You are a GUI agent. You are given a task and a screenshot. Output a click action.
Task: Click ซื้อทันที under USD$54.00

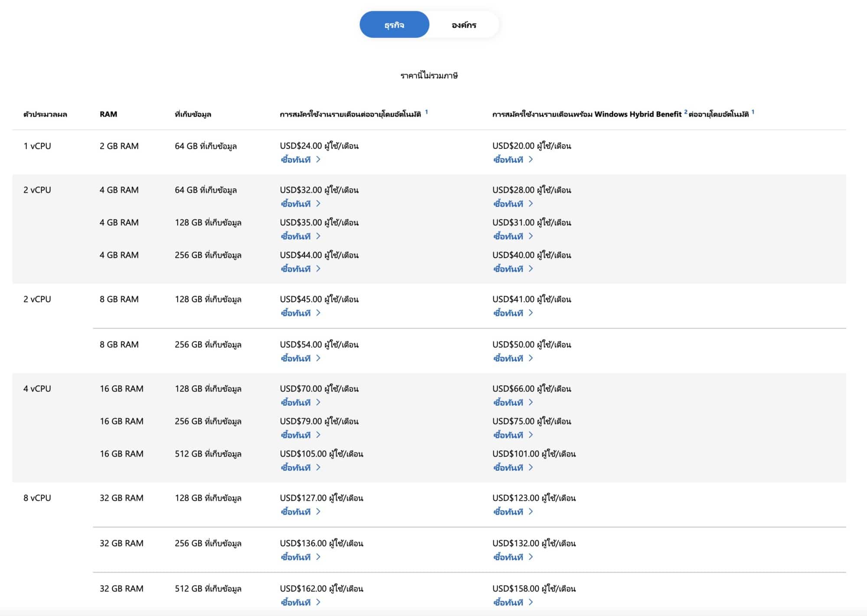tap(300, 359)
